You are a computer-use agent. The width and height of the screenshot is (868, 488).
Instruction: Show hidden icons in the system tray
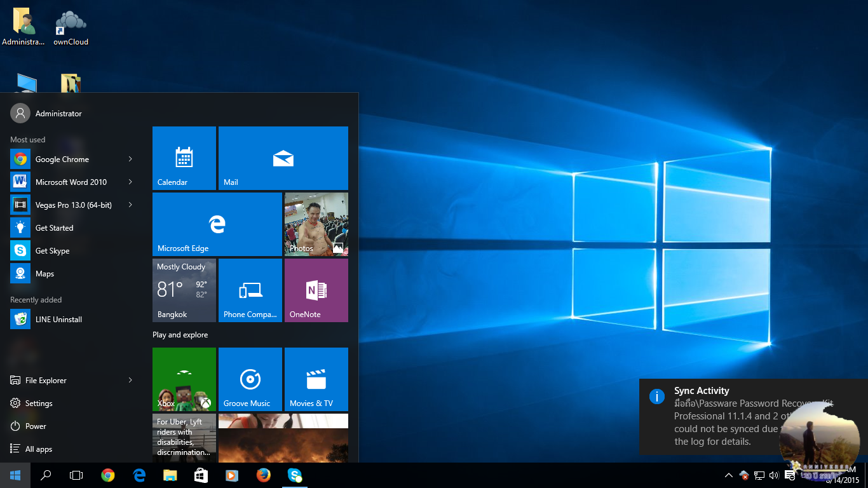[x=728, y=475]
